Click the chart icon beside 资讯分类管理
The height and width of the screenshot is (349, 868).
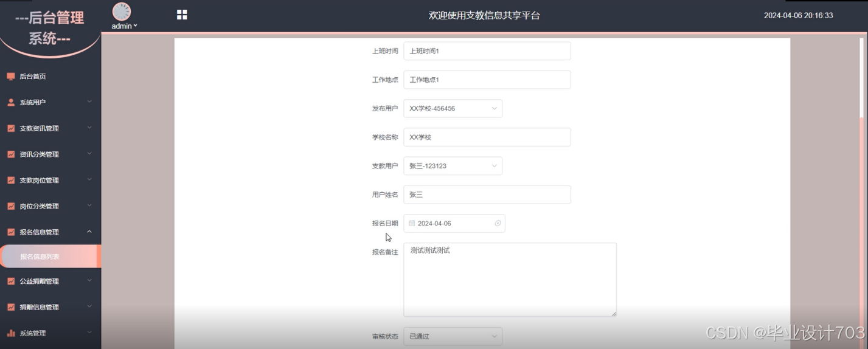pyautogui.click(x=11, y=154)
